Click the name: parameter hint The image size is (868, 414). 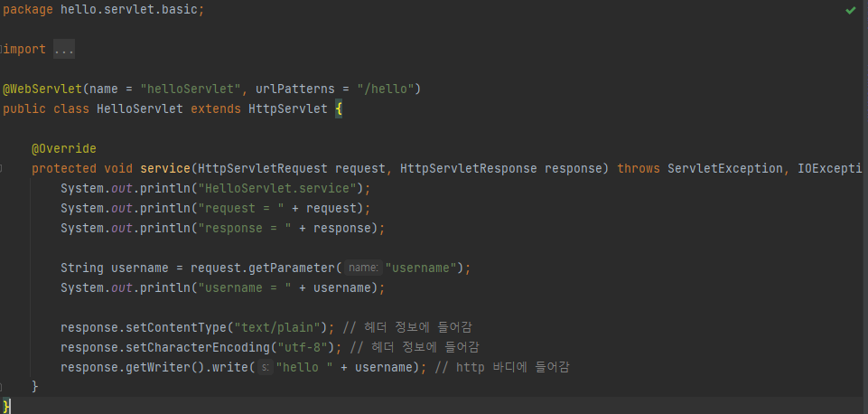(363, 268)
